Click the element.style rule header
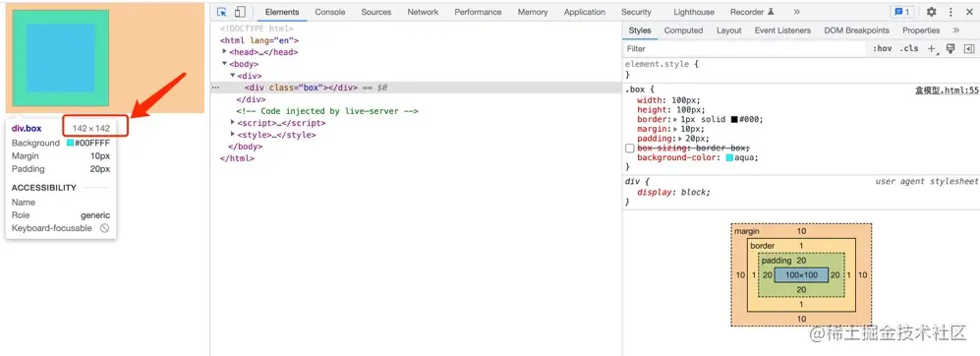Image resolution: width=980 pixels, height=356 pixels. coord(662,64)
